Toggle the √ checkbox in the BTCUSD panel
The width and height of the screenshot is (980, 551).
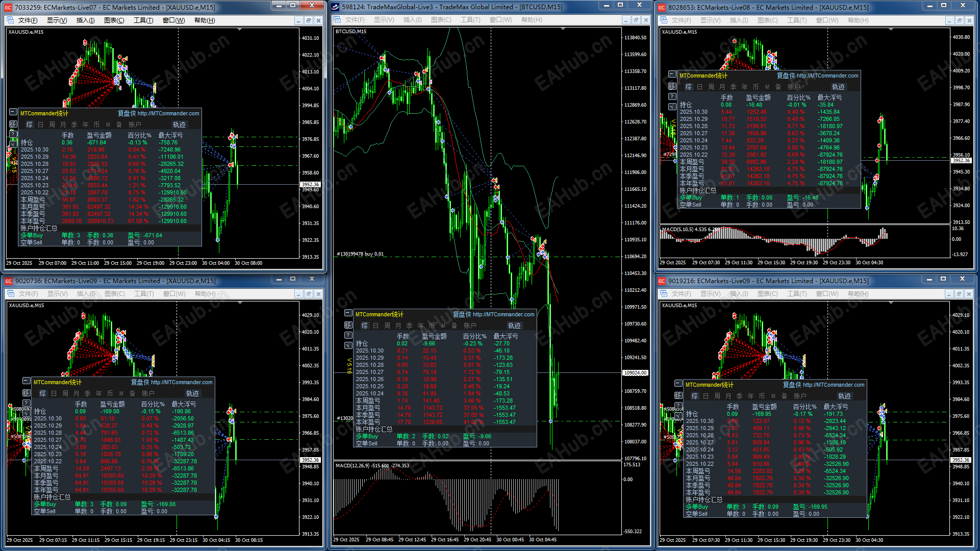(348, 345)
